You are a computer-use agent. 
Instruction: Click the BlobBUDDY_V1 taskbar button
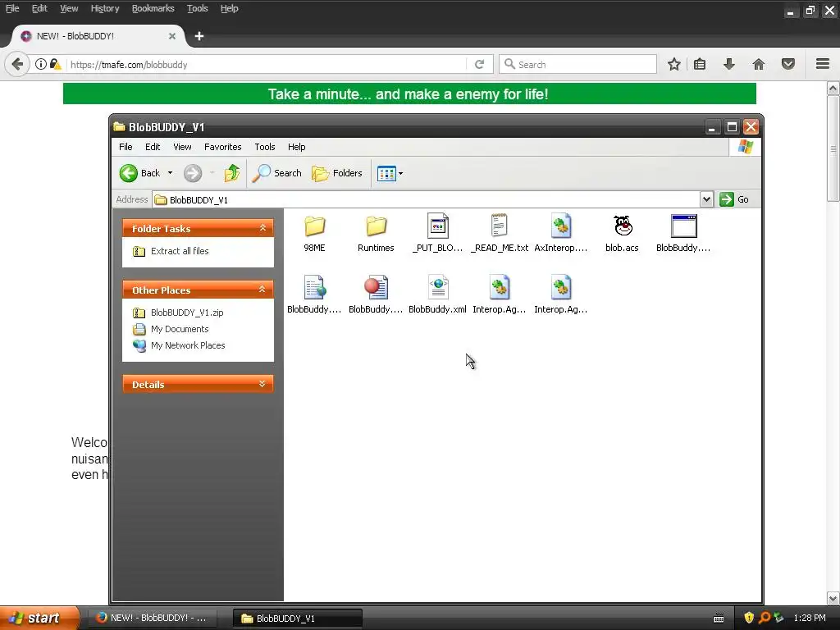[x=298, y=618]
